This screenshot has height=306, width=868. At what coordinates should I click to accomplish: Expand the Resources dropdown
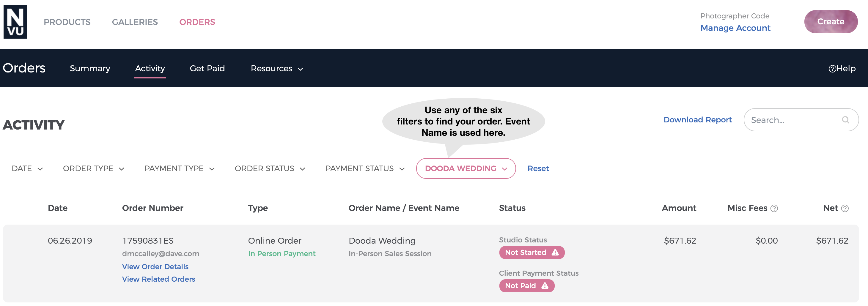[x=277, y=68]
